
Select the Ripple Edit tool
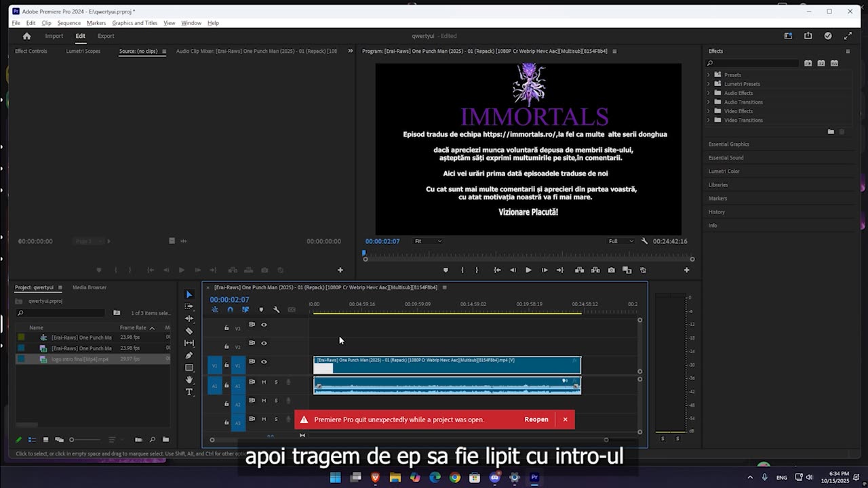pyautogui.click(x=189, y=319)
